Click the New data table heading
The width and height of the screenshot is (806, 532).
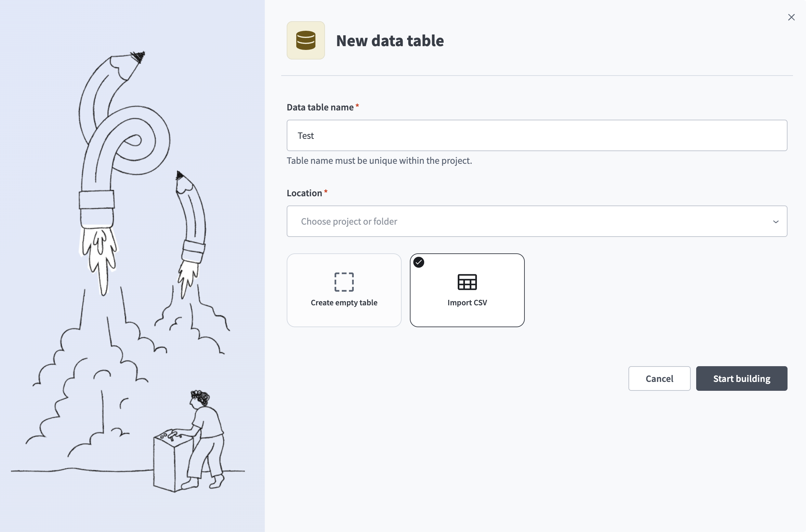tap(390, 41)
